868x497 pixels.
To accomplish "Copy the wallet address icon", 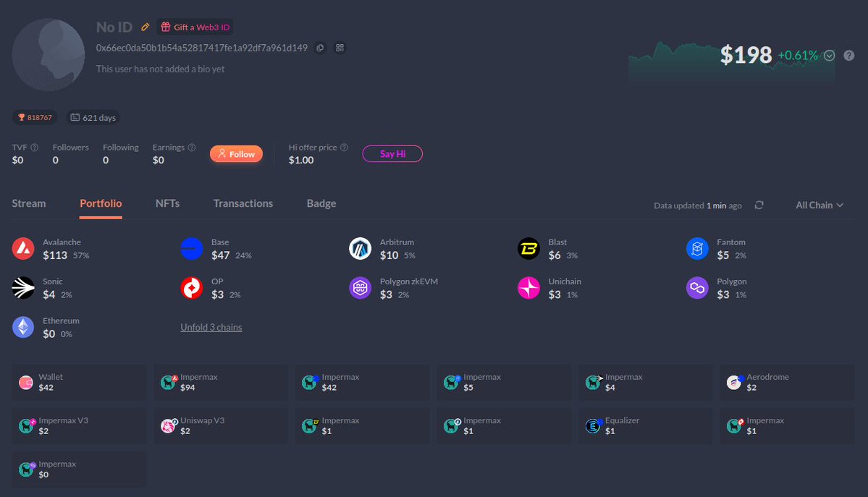I will pos(320,48).
